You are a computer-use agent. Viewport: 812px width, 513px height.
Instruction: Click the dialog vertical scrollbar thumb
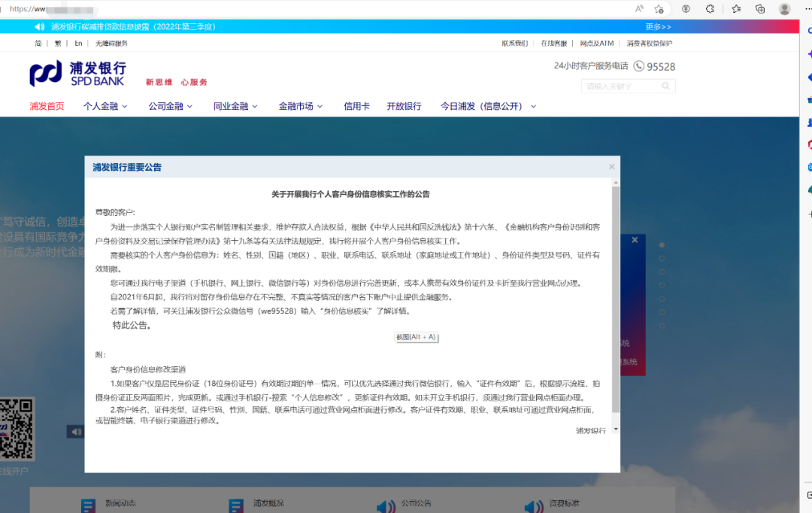click(616, 299)
